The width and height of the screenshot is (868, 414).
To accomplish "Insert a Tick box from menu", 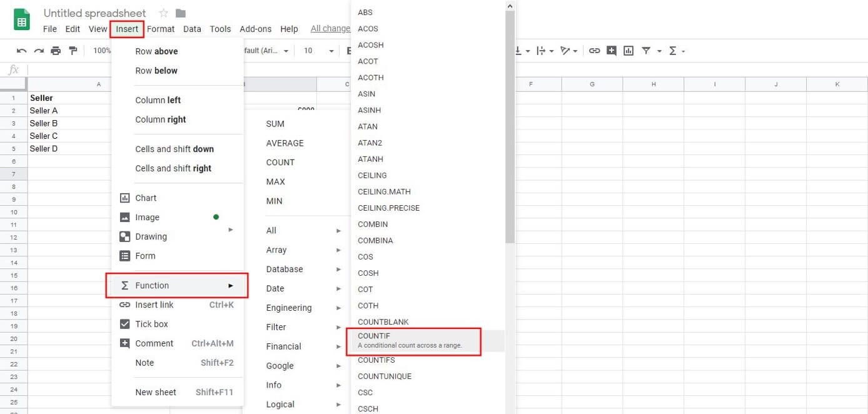I will click(x=151, y=324).
